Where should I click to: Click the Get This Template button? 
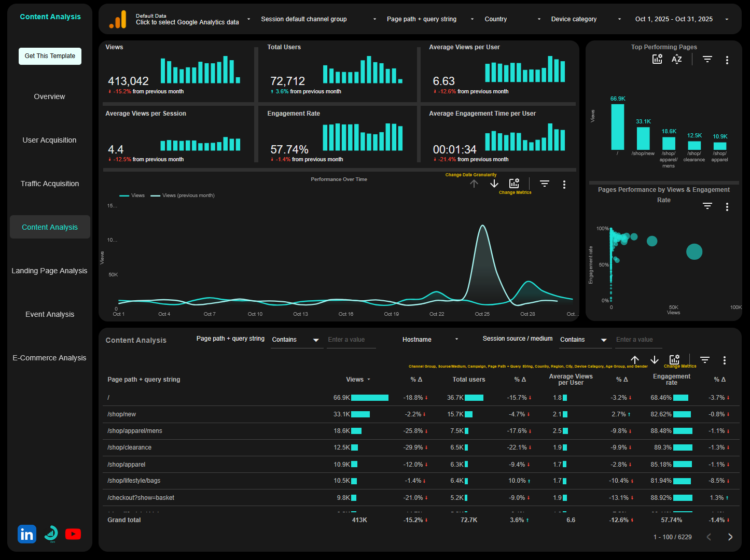point(50,56)
